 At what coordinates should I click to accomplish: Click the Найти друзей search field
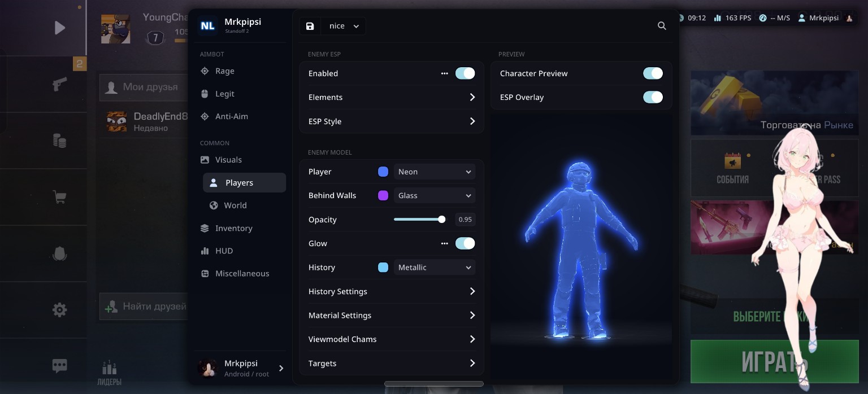click(x=144, y=307)
